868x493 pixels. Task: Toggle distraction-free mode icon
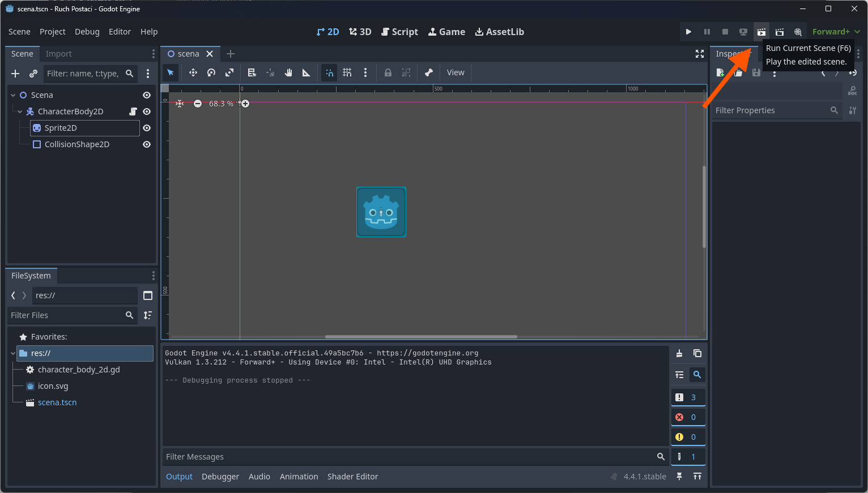coord(700,54)
